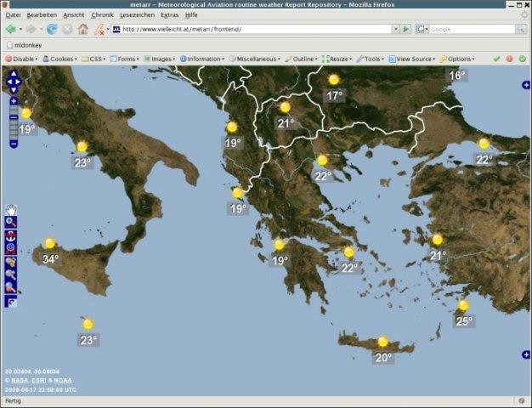The height and width of the screenshot is (408, 532).
Task: Open the Lesezeichen menu
Action: (136, 15)
